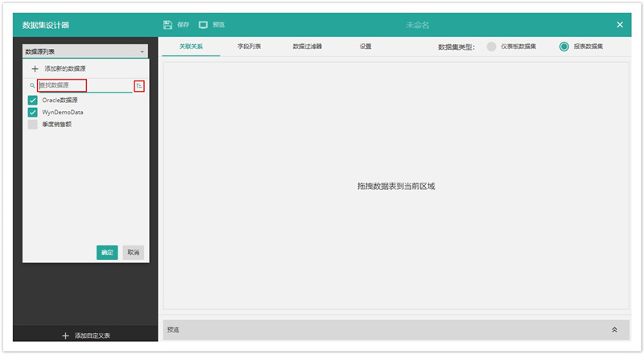The width and height of the screenshot is (644, 354).
Task: Uncheck the WynDemoData checkbox
Action: pyautogui.click(x=33, y=112)
